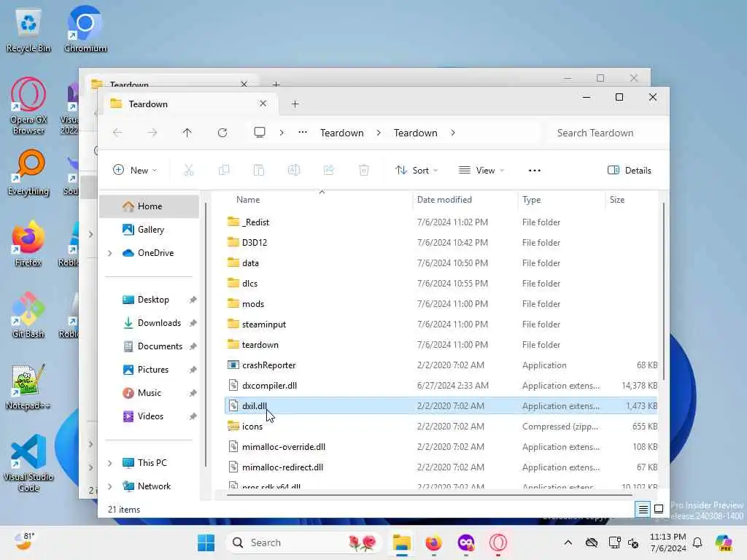This screenshot has height=560, width=747.
Task: Switch to large thumbnails view icon
Action: pos(659,510)
